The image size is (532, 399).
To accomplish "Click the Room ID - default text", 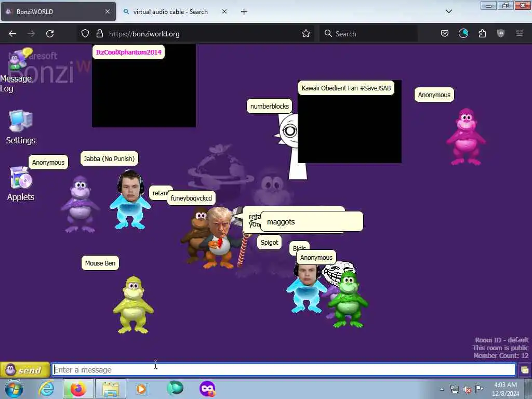I will click(x=501, y=340).
